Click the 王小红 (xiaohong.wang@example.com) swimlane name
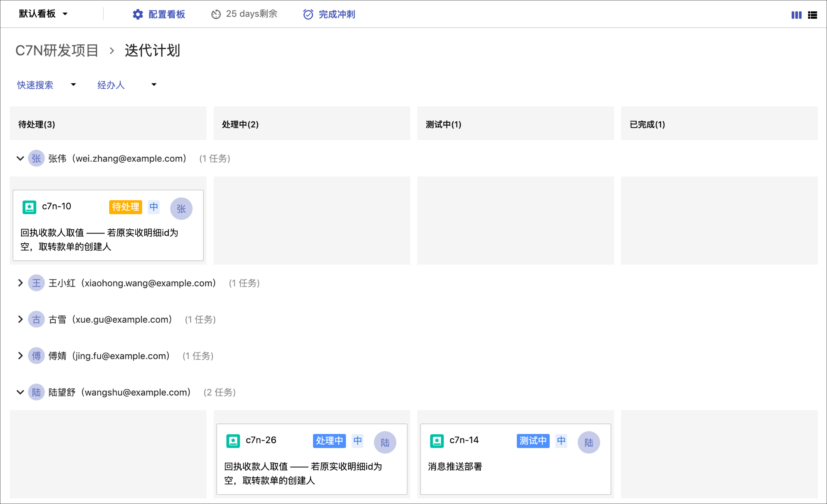This screenshot has height=504, width=827. pyautogui.click(x=132, y=283)
